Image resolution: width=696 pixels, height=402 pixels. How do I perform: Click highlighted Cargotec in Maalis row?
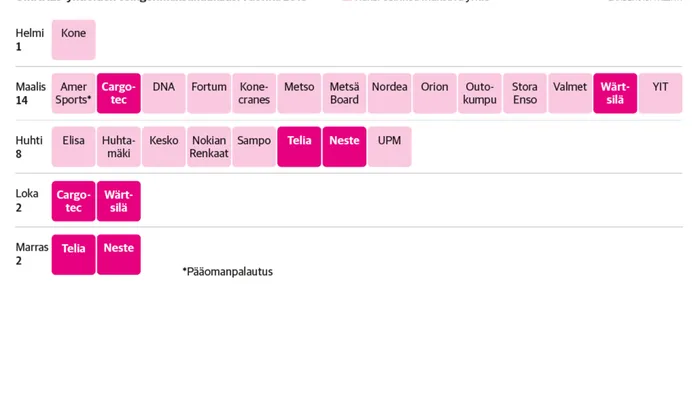click(119, 93)
